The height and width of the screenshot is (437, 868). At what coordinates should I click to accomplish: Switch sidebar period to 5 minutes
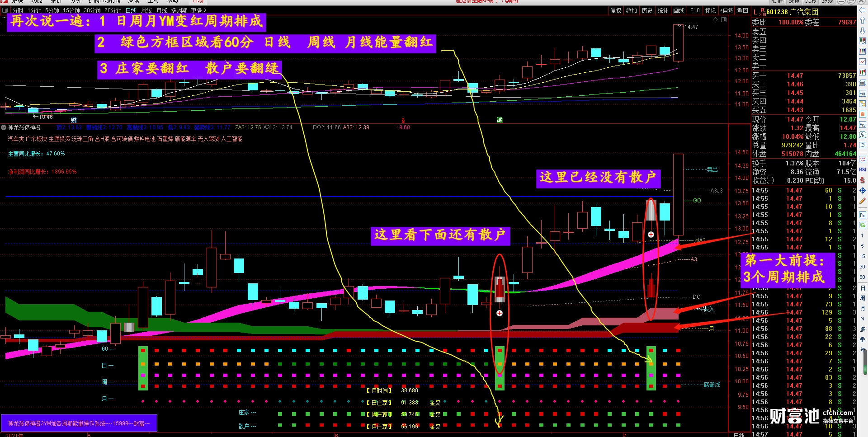tap(862, 246)
